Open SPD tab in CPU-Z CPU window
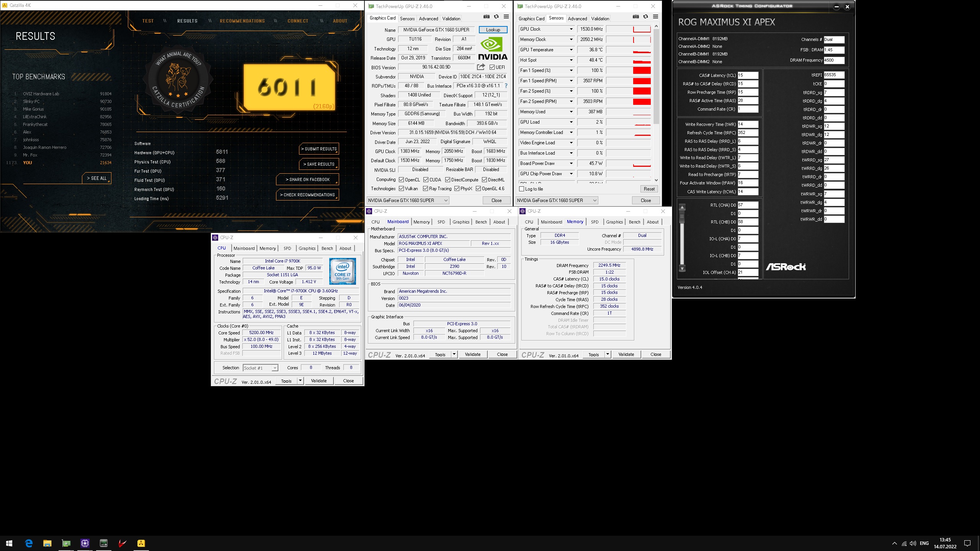 point(287,248)
